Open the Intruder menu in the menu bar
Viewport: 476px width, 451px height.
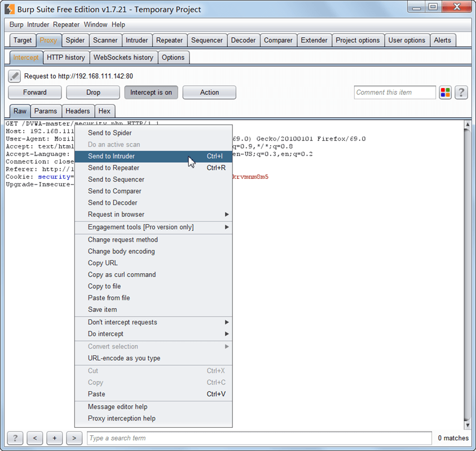[38, 25]
